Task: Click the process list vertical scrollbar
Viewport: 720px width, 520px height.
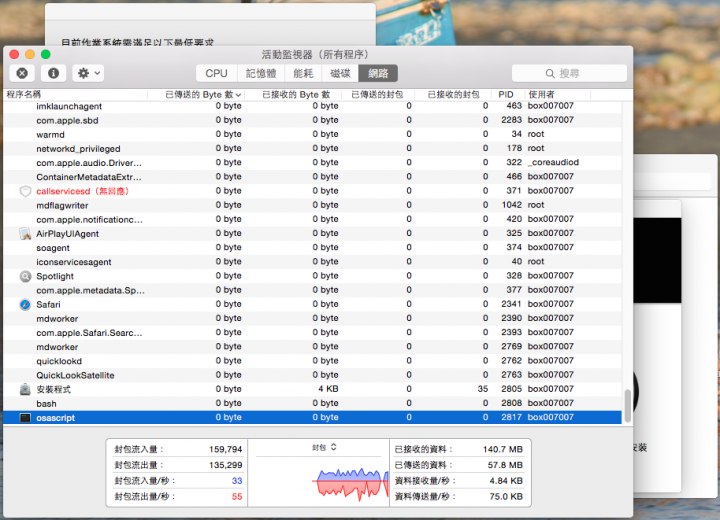Action: click(627, 406)
